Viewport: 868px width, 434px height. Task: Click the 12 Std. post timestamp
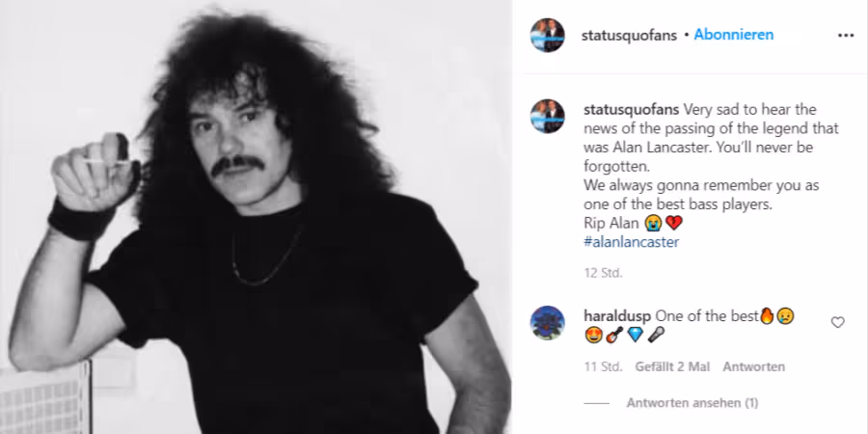[604, 273]
